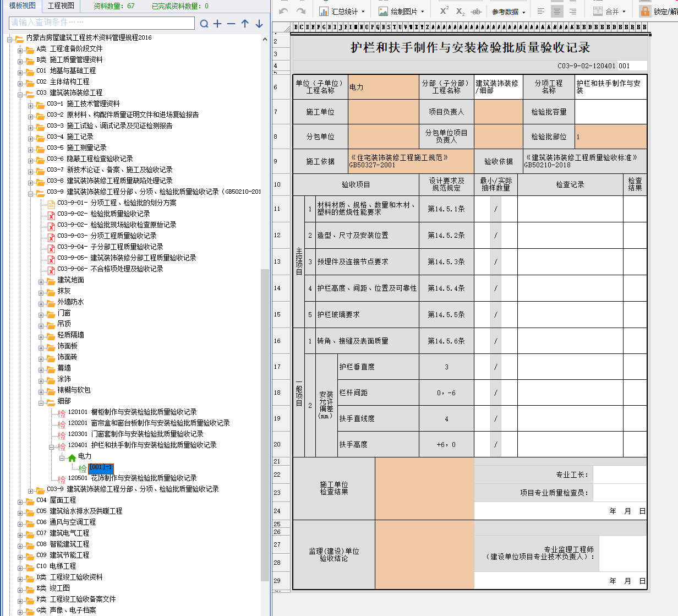
Task: Switch to 工程视图 tab
Action: 61,6
